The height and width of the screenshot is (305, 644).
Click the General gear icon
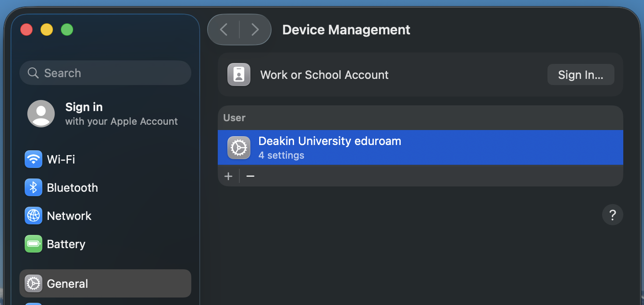(34, 284)
